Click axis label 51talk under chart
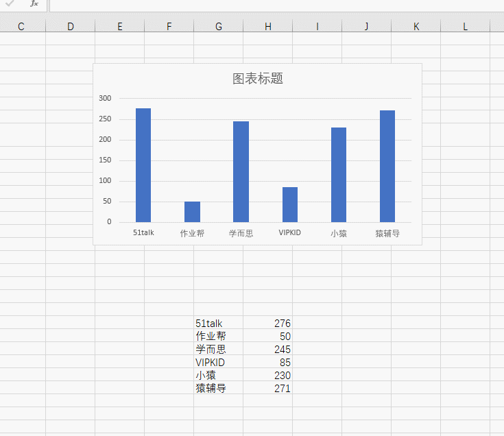The height and width of the screenshot is (436, 504). point(143,232)
